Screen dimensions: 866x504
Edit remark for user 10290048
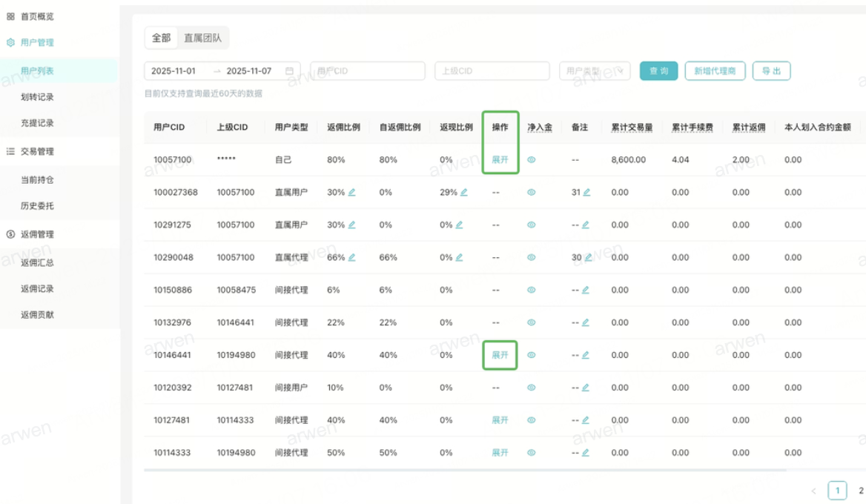[587, 258]
